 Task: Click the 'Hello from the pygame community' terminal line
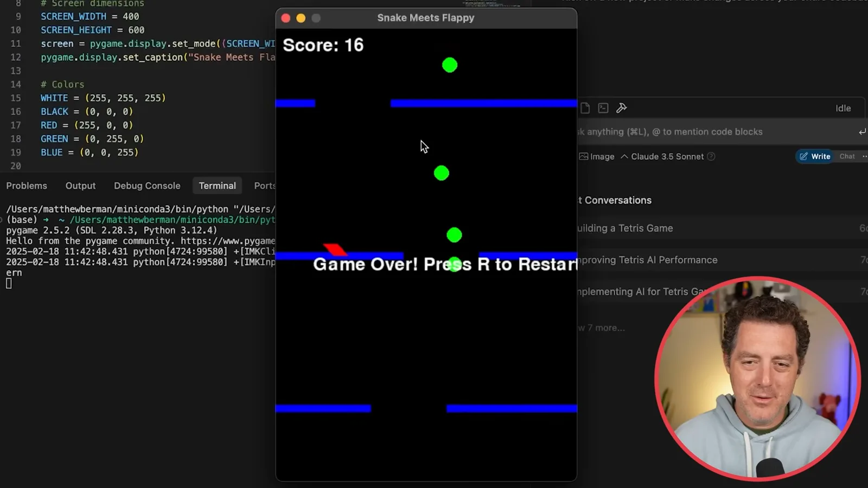click(x=141, y=241)
